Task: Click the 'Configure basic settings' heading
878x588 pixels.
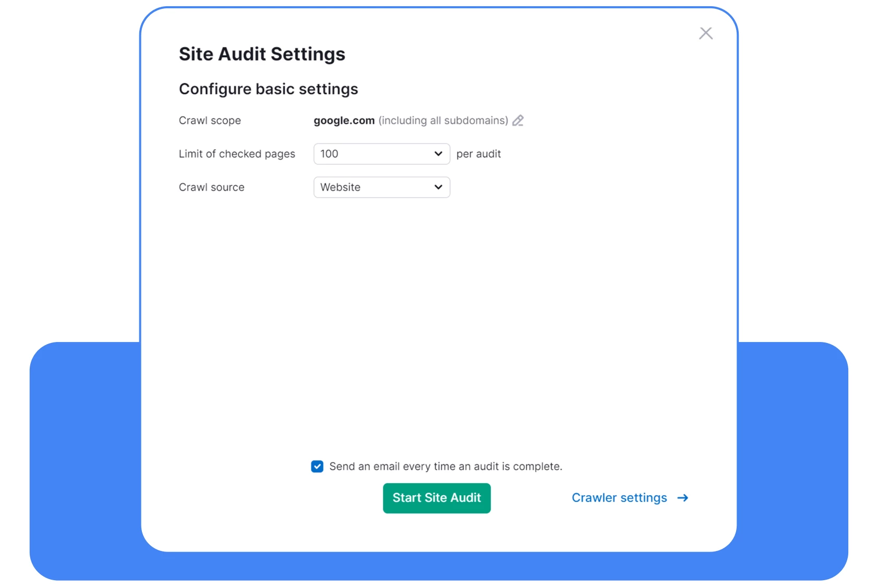Action: pos(268,89)
